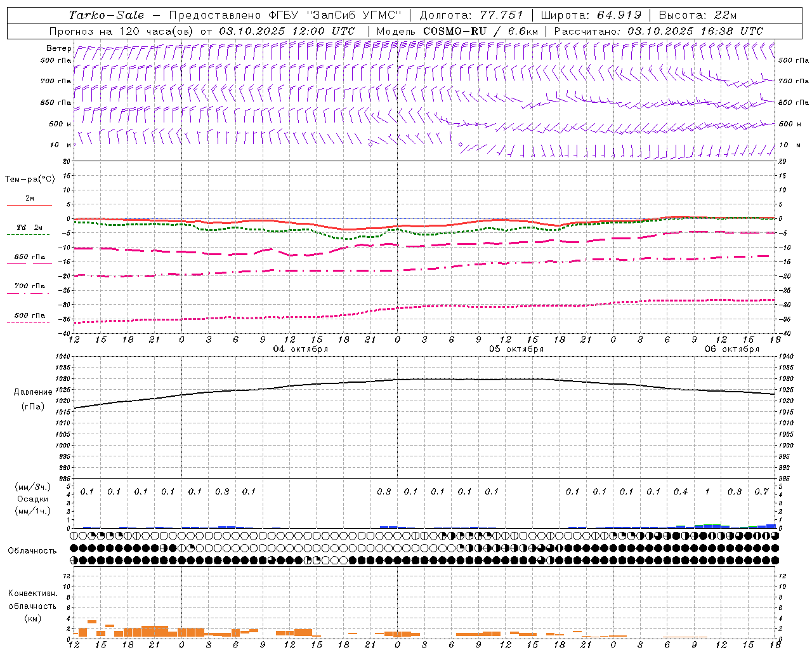Image resolution: width=812 pixels, height=650 pixels.
Task: Select the text Широта: 64.919
Action: [x=591, y=15]
